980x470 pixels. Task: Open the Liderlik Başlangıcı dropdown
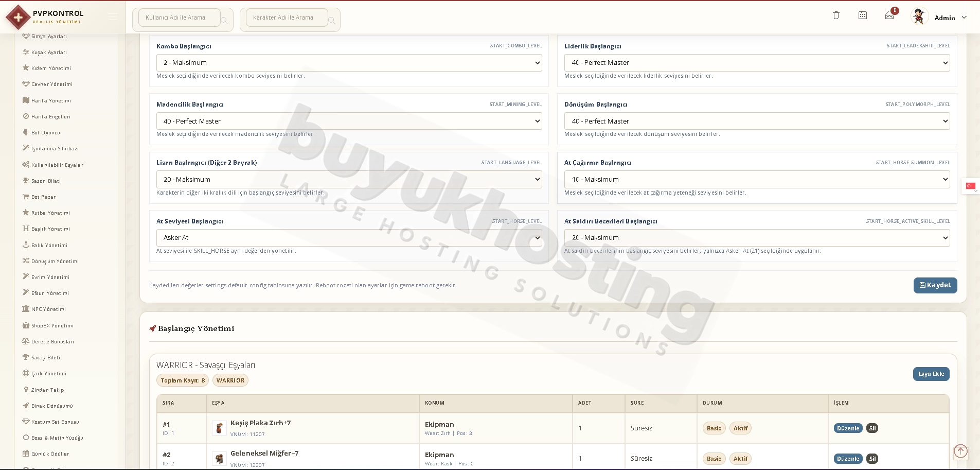pos(757,63)
